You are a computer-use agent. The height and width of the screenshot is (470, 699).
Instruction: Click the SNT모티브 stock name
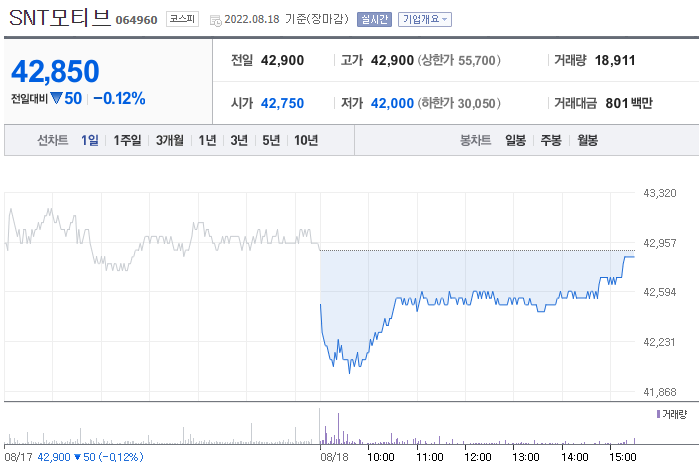(x=60, y=18)
